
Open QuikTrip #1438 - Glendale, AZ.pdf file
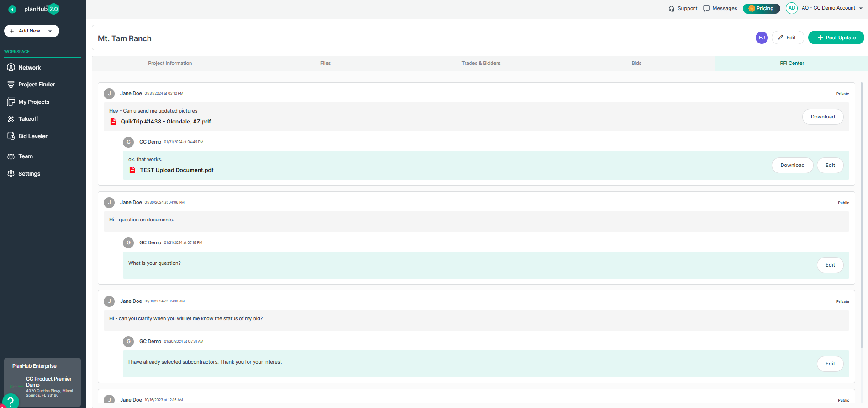coord(166,122)
